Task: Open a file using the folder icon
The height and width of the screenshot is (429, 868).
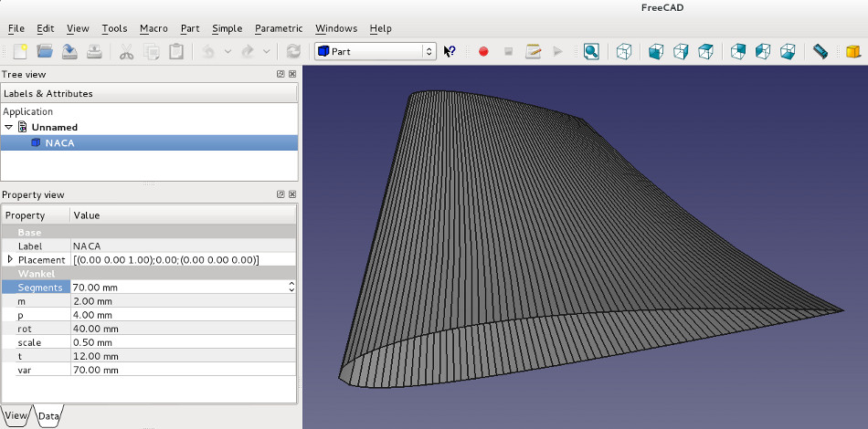Action: point(45,51)
